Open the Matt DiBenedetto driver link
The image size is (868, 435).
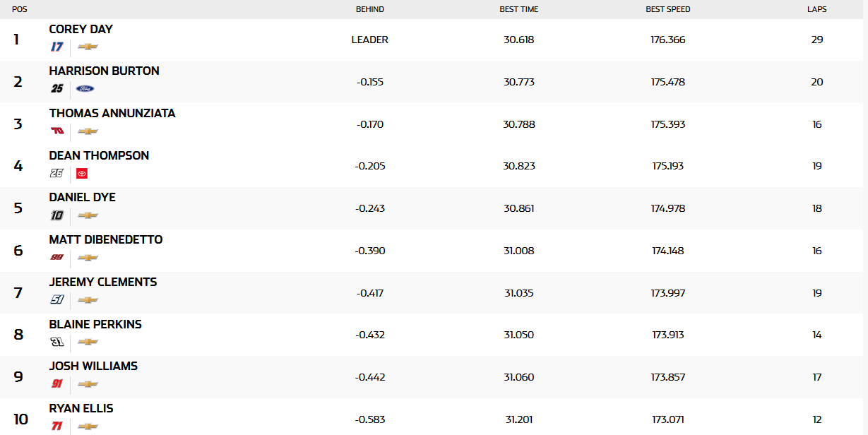106,239
